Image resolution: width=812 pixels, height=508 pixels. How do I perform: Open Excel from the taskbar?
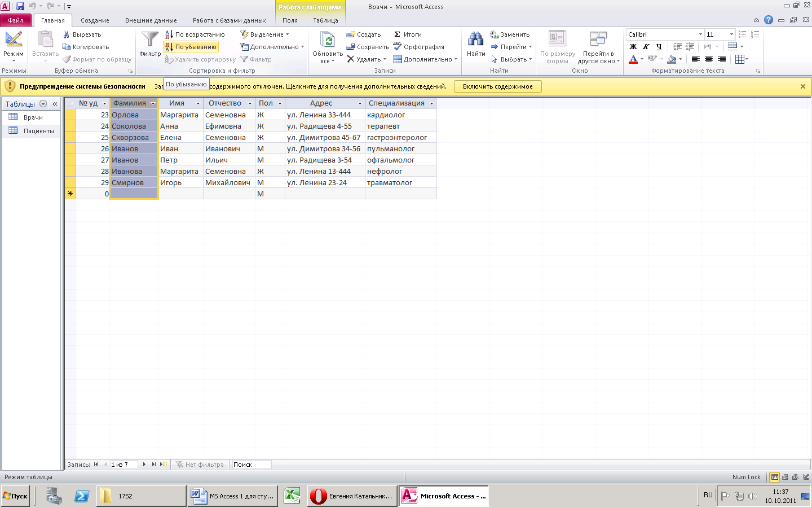(292, 496)
